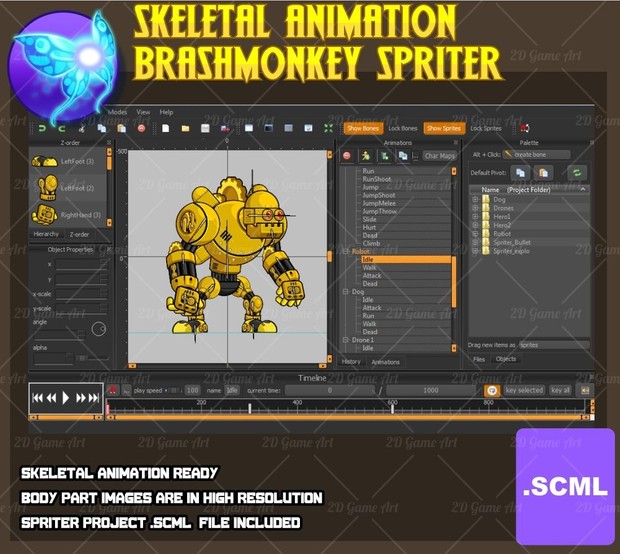
Task: Collapse the Drone1 entity in Animations tree
Action: [x=346, y=340]
